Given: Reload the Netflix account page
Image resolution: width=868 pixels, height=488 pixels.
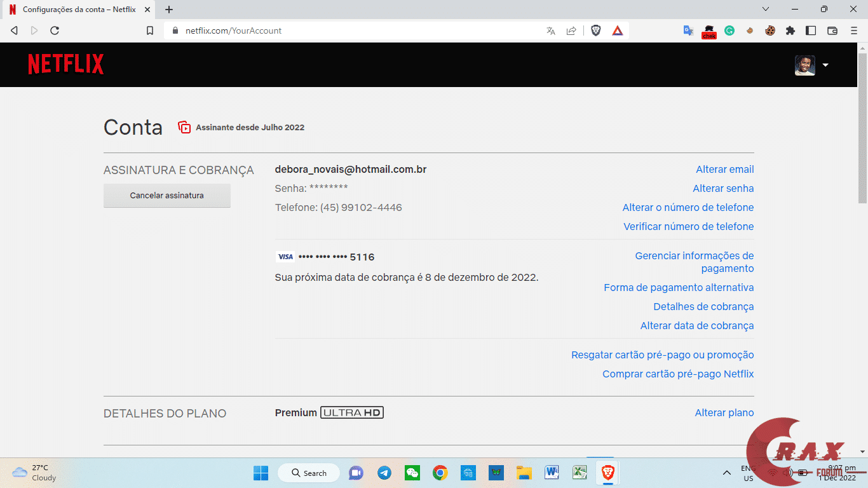Looking at the screenshot, I should coord(55,30).
